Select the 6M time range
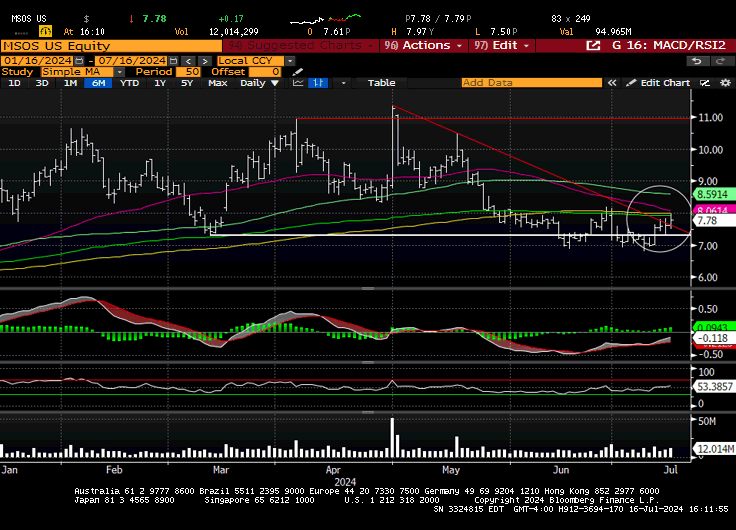 pos(99,83)
